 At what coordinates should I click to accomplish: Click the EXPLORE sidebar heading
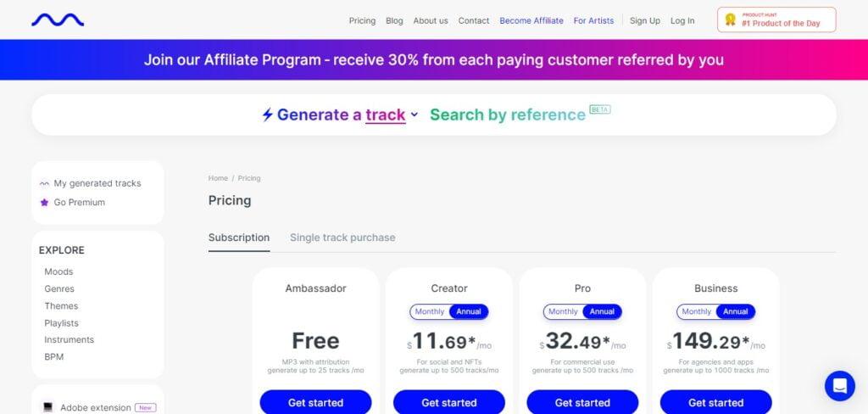61,250
